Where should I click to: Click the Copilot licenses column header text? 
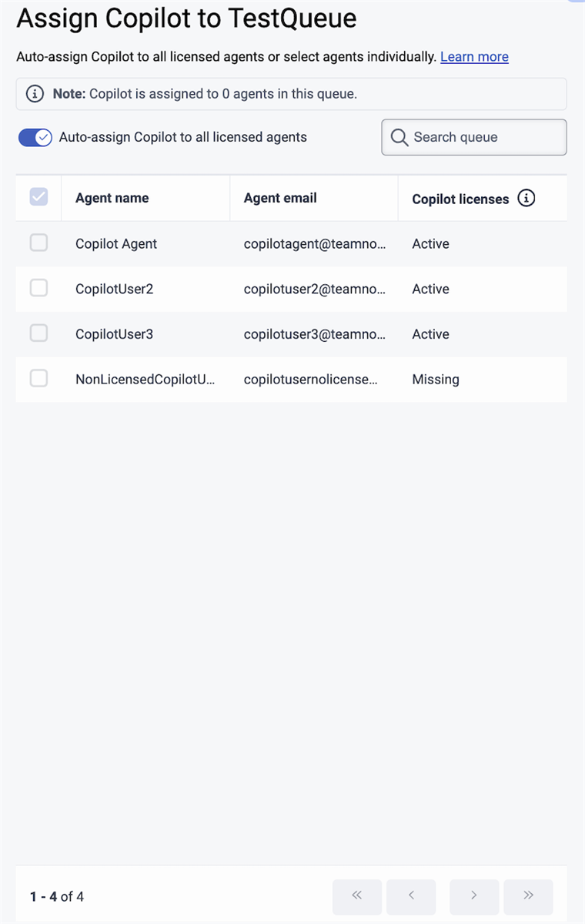pyautogui.click(x=460, y=199)
